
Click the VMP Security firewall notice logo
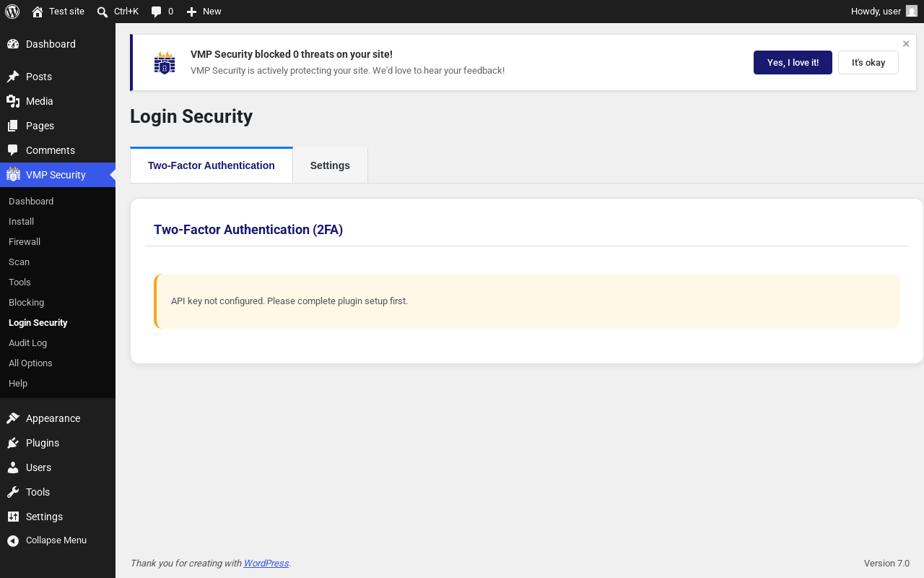(165, 63)
